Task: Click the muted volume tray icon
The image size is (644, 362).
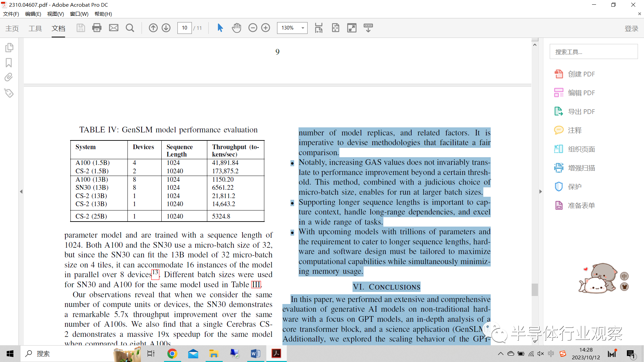Action: (x=541, y=354)
